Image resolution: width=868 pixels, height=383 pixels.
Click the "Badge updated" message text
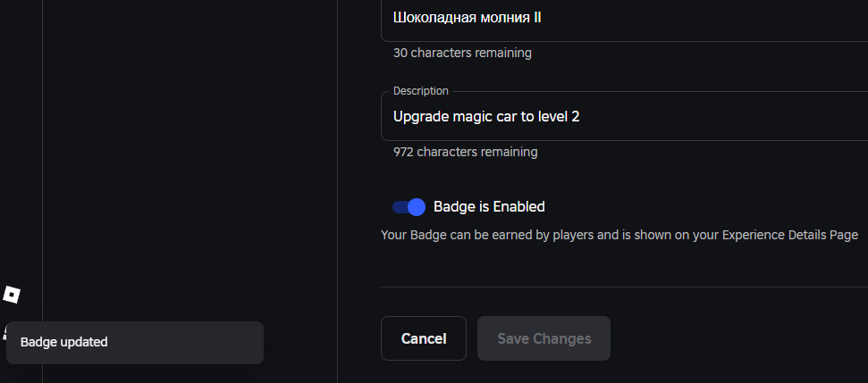click(64, 342)
